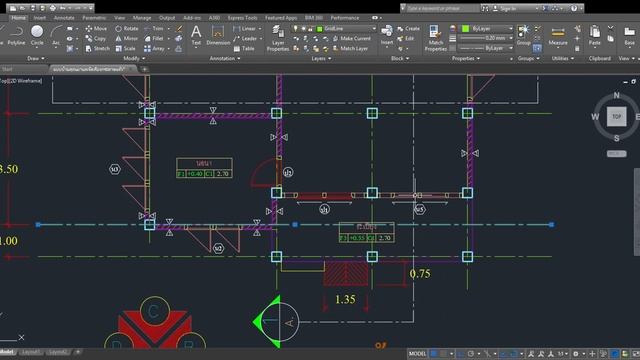This screenshot has width=640, height=360.
Task: Activate the Copy tool
Action: click(96, 38)
